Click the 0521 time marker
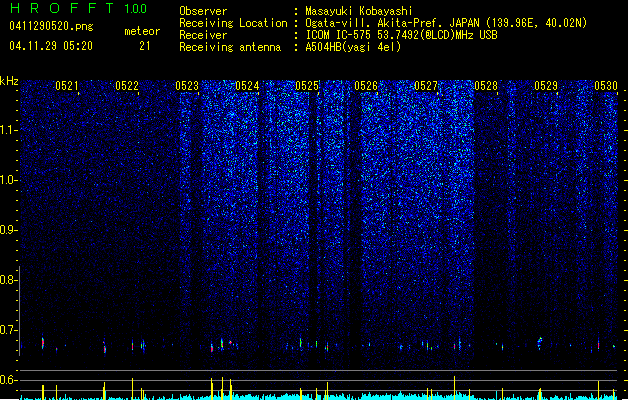The height and width of the screenshot is (400, 629). coord(67,86)
